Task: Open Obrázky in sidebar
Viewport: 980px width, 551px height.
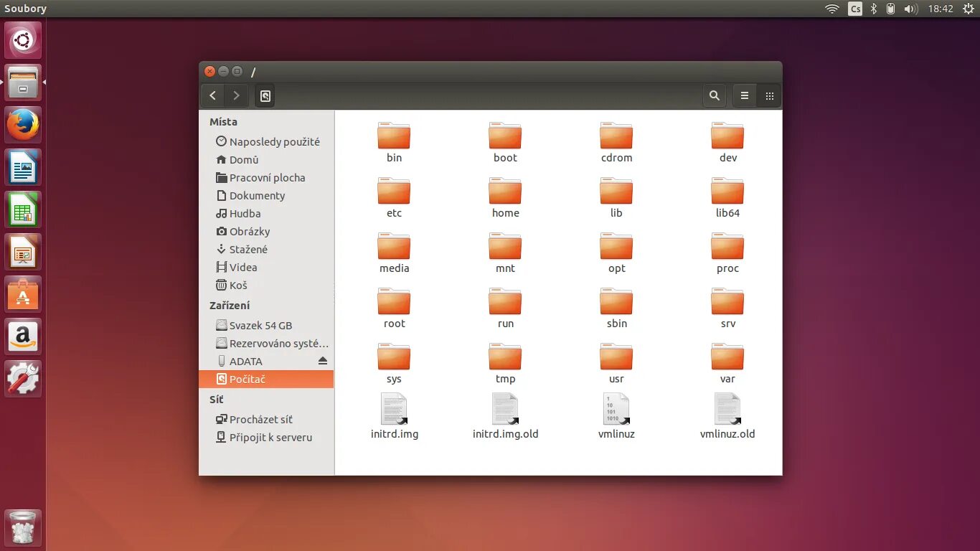Action: tap(267, 232)
